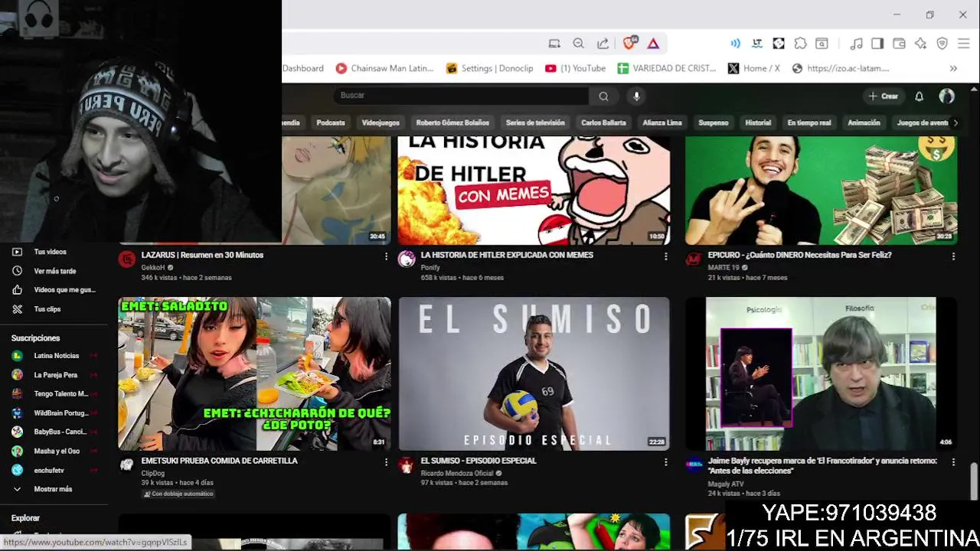Open La Historia de Hitler con memes thumbnail
The width and height of the screenshot is (980, 551).
534,191
